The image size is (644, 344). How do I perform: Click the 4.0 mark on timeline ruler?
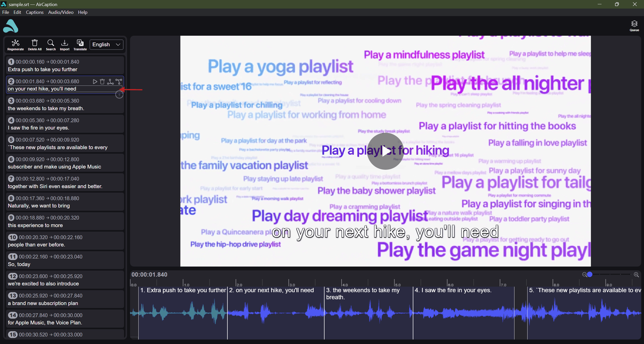(345, 285)
